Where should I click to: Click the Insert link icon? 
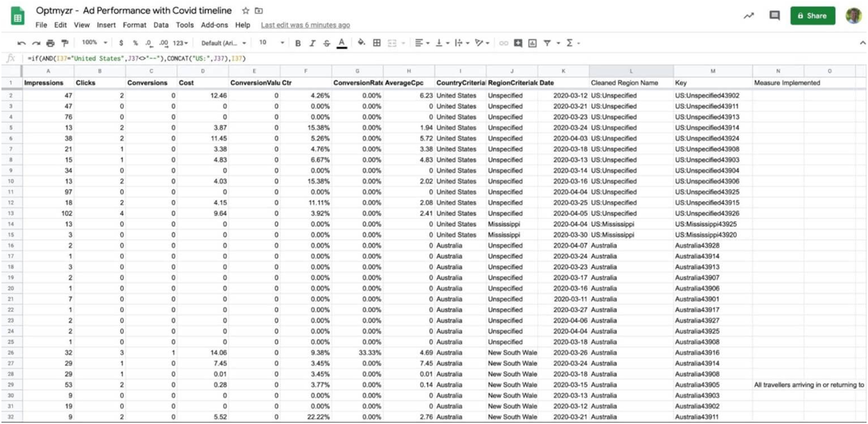[504, 43]
